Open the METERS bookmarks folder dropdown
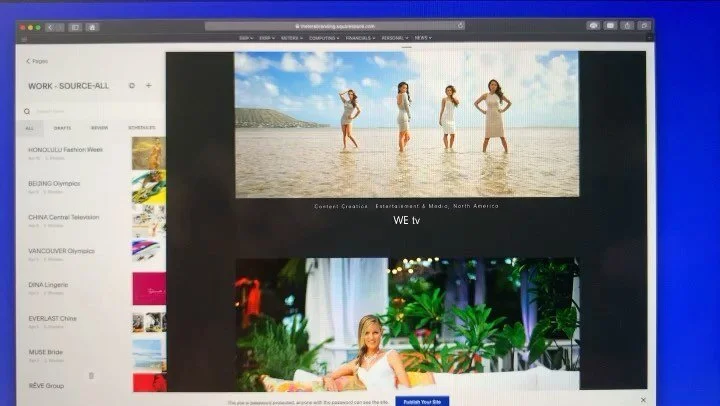 [292, 38]
